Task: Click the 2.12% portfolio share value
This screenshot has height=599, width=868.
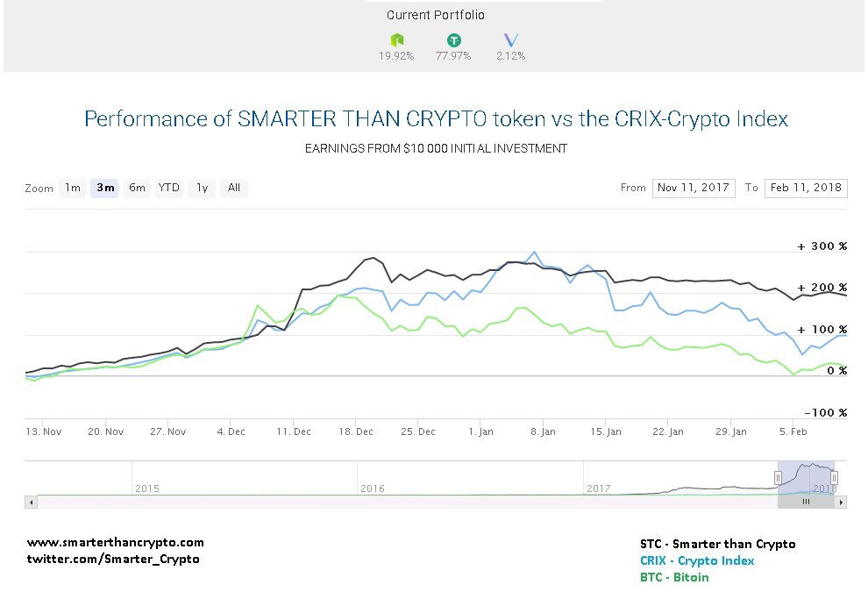Action: (x=511, y=56)
